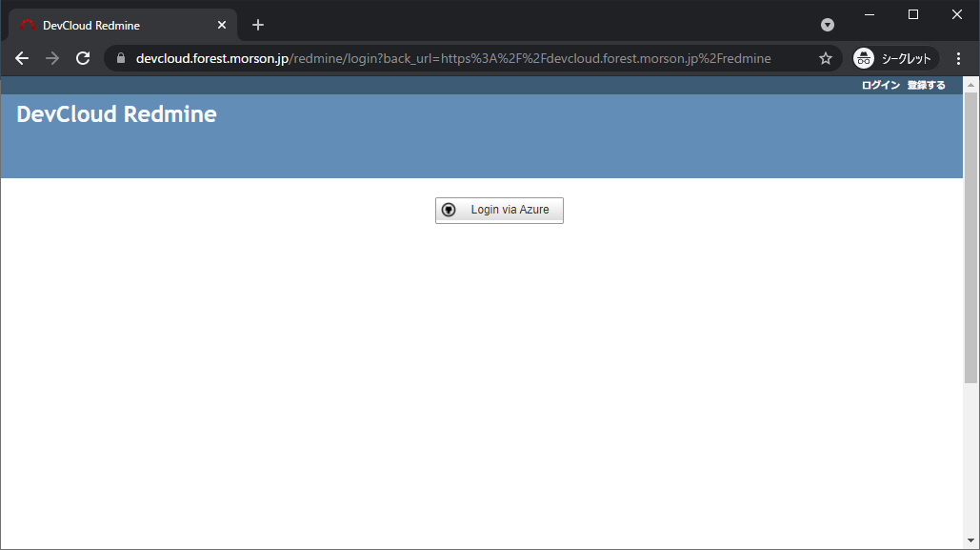Close the DevCloud Redmine tab
This screenshot has height=550, width=980.
pos(222,25)
